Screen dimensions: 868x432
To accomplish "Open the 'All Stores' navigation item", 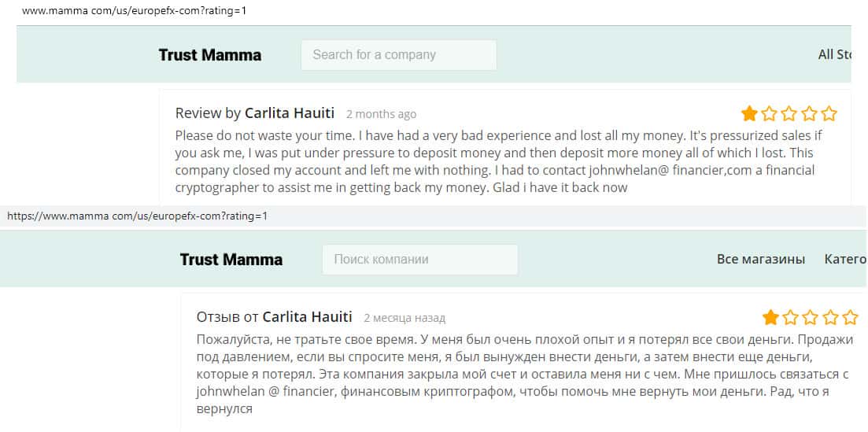I will pos(835,55).
